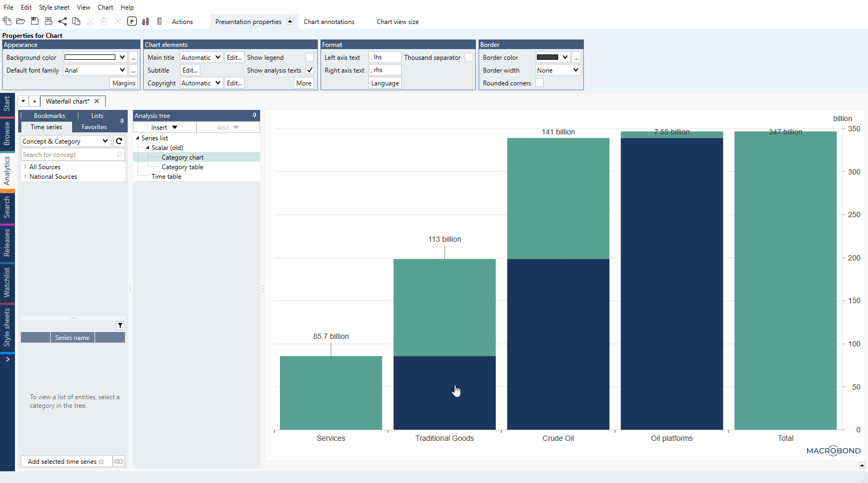This screenshot has height=483, width=868.
Task: Open the series filter funnel icon
Action: coord(120,325)
